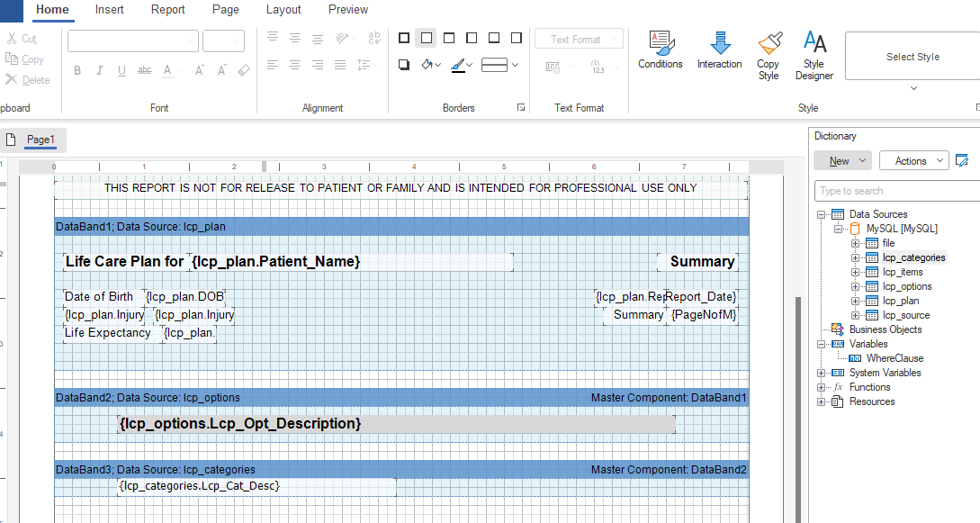Open the Conditions editor
This screenshot has width=980, height=523.
(660, 50)
